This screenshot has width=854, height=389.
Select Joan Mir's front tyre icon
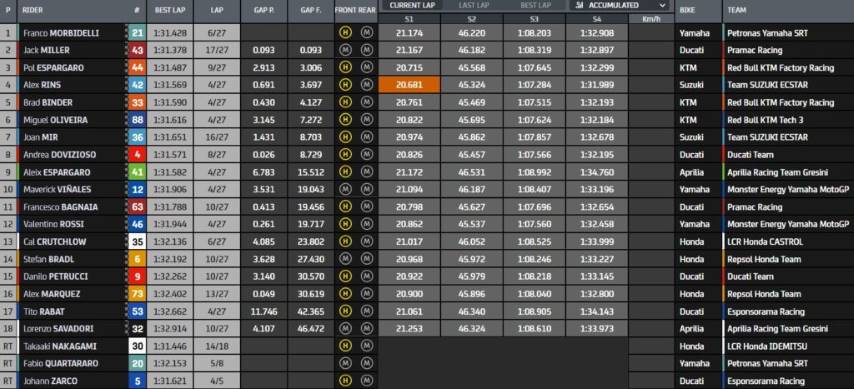[344, 137]
